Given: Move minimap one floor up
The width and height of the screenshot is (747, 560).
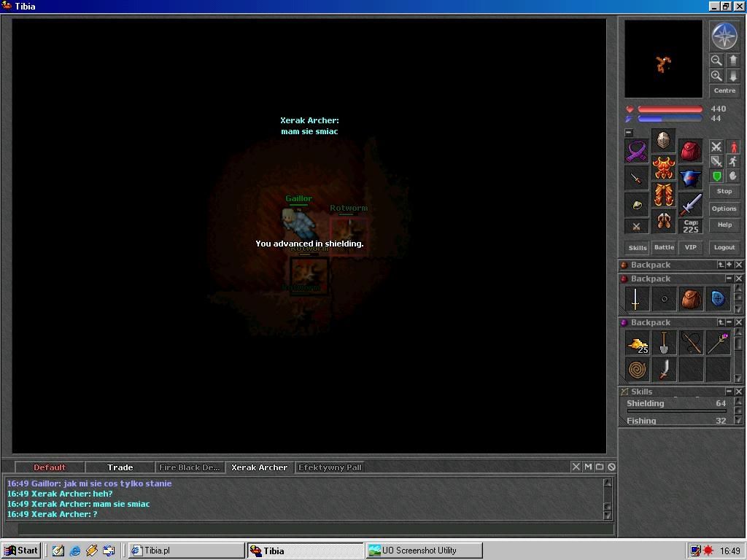Looking at the screenshot, I should point(732,61).
